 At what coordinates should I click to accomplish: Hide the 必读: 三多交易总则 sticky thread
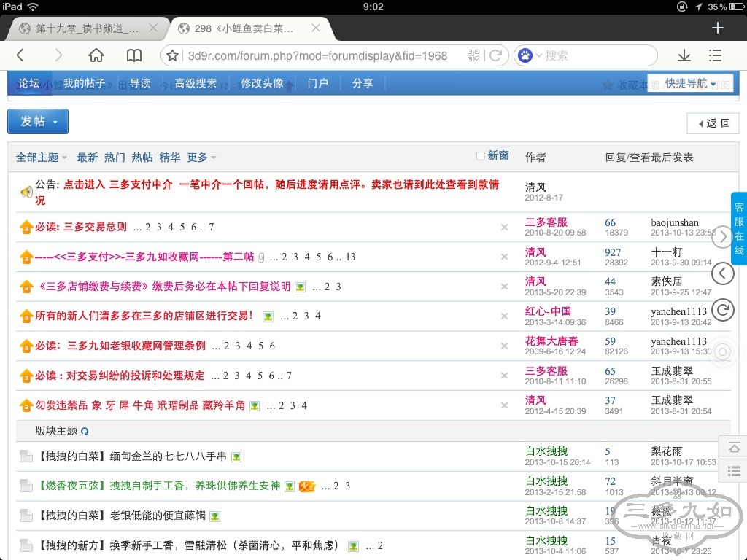(504, 227)
